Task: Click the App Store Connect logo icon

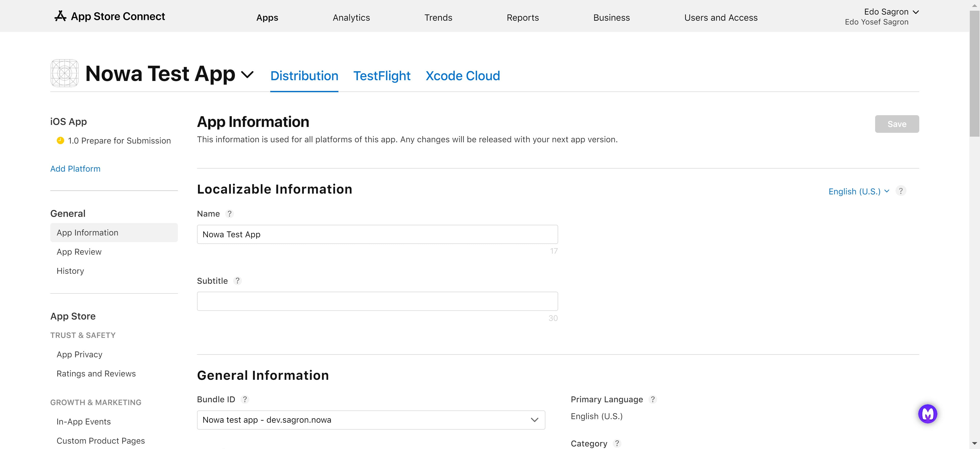Action: pos(60,16)
